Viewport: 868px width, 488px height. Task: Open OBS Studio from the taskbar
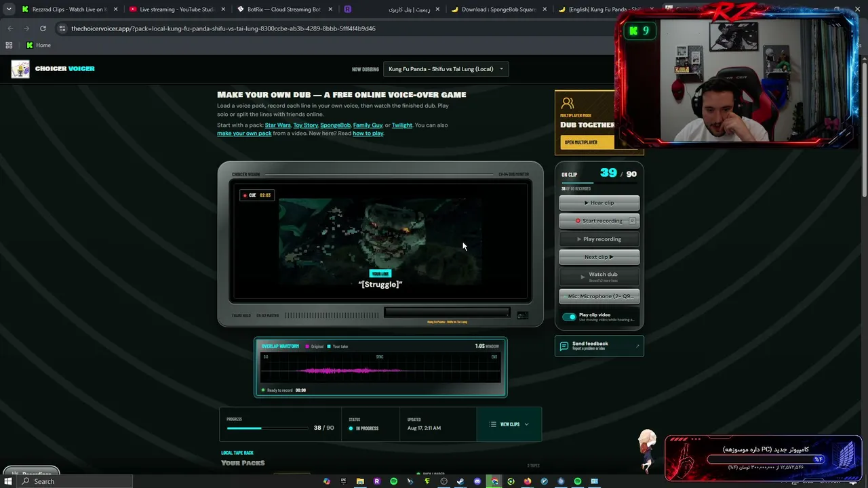pos(443,481)
